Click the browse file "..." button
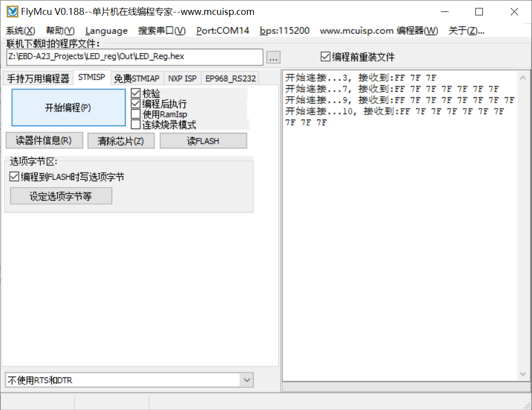 pyautogui.click(x=273, y=58)
